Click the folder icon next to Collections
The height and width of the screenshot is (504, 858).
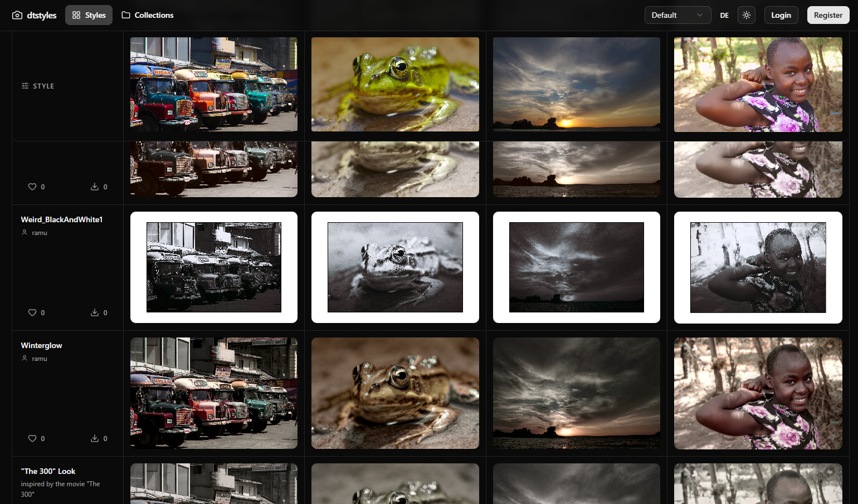126,15
